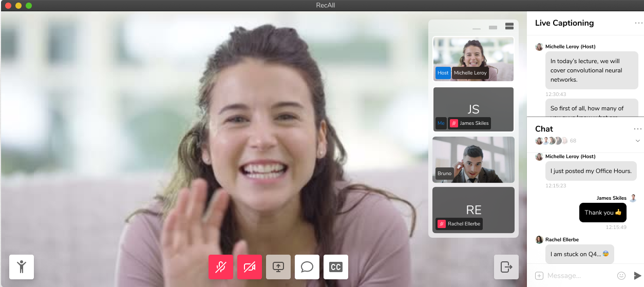The width and height of the screenshot is (644, 287).
Task: Select Michelle Leroy's video thumbnail
Action: pyautogui.click(x=473, y=59)
